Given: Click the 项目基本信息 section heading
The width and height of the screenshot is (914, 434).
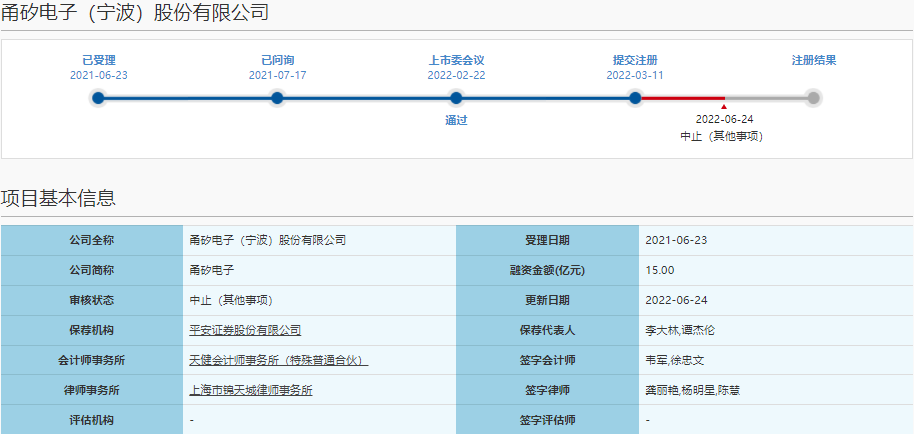Looking at the screenshot, I should [58, 198].
